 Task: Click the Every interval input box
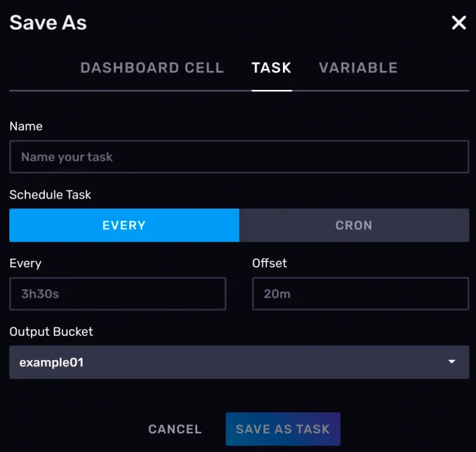[x=118, y=294]
